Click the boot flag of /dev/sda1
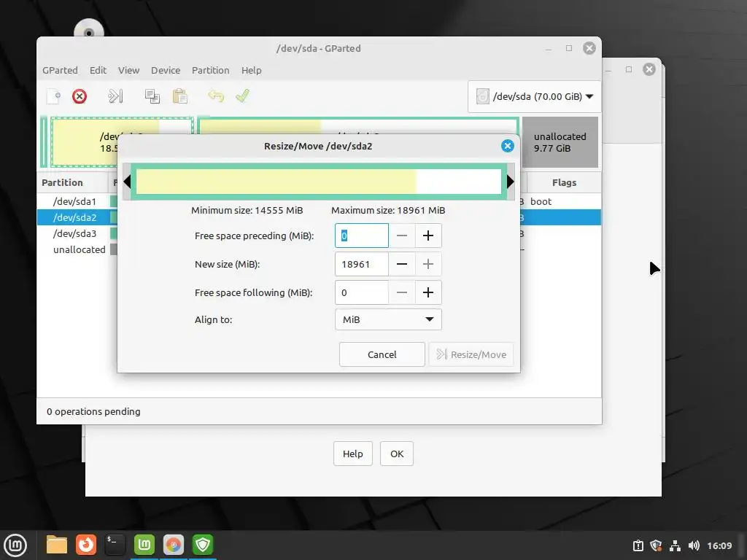The width and height of the screenshot is (747, 560). pyautogui.click(x=541, y=202)
